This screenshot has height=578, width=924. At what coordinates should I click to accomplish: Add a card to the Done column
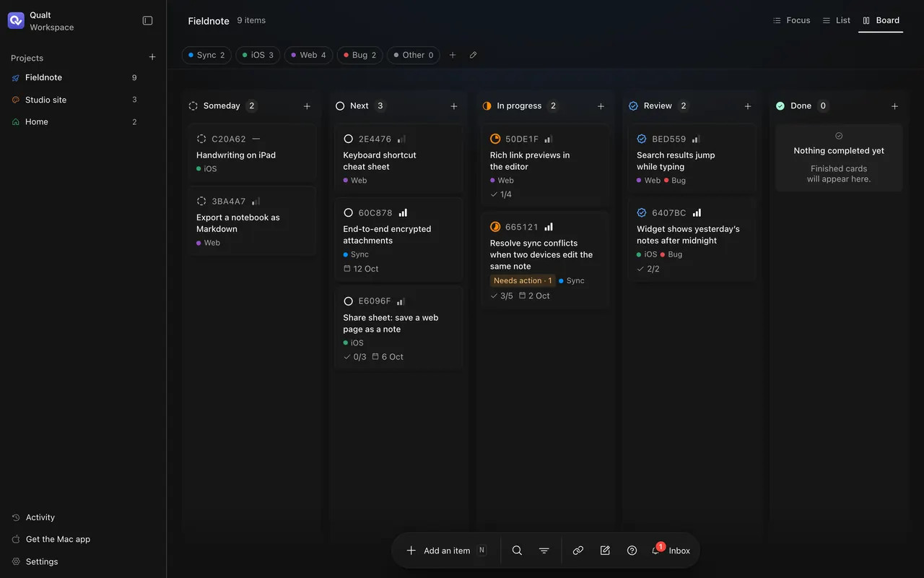(894, 106)
